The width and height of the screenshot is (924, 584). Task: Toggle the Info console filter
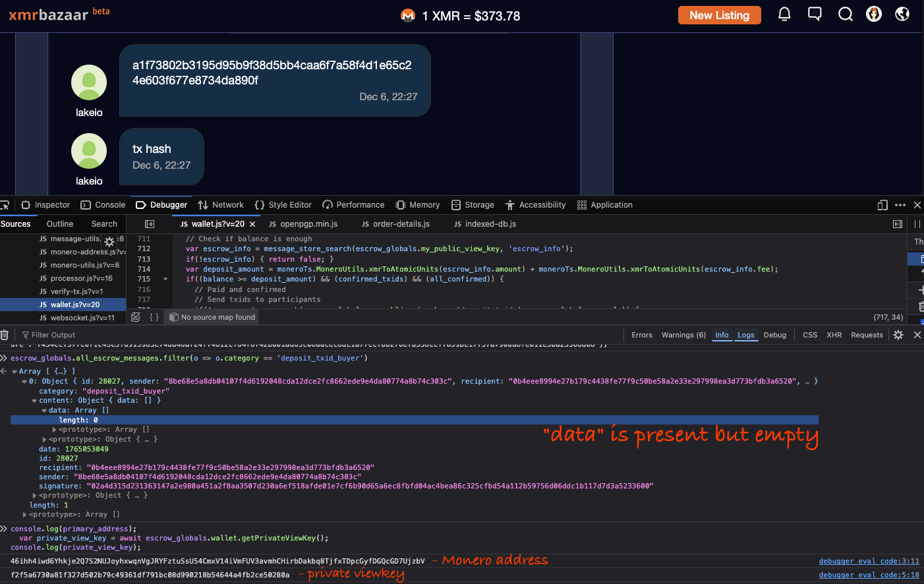(x=722, y=335)
